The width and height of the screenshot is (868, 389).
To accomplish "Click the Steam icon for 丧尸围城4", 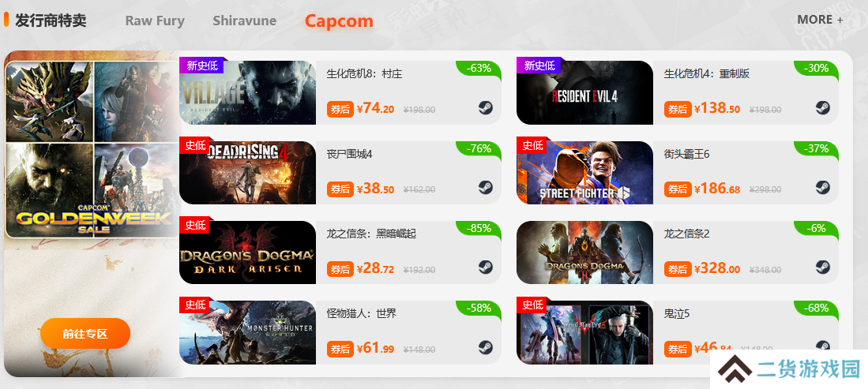I will coord(486,188).
